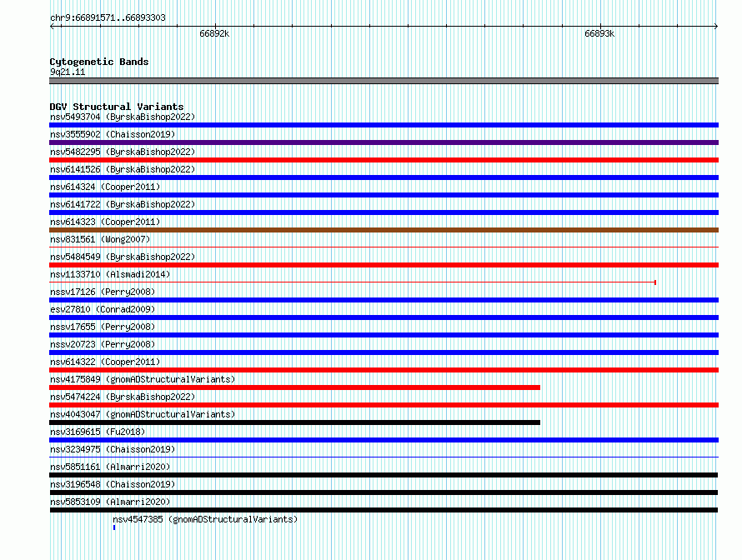Click the right arrow end of the ruler
The width and height of the screenshot is (742, 560).
(x=716, y=27)
